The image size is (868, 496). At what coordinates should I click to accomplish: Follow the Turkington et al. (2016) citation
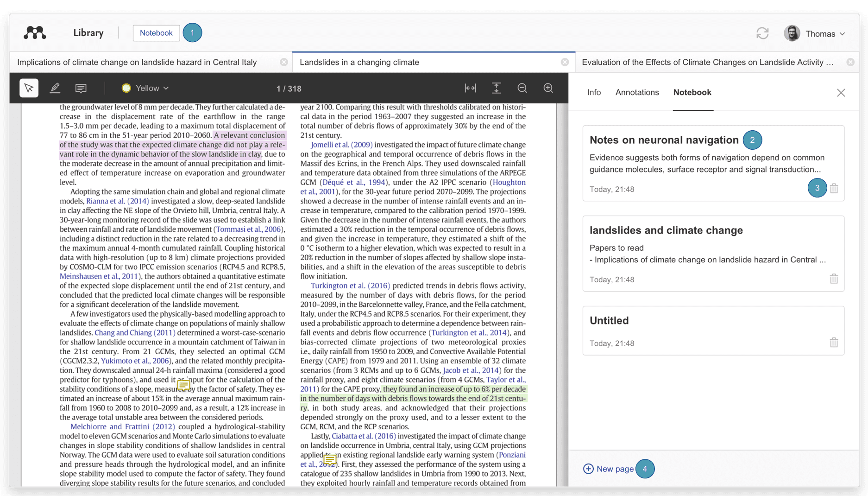[x=350, y=286]
